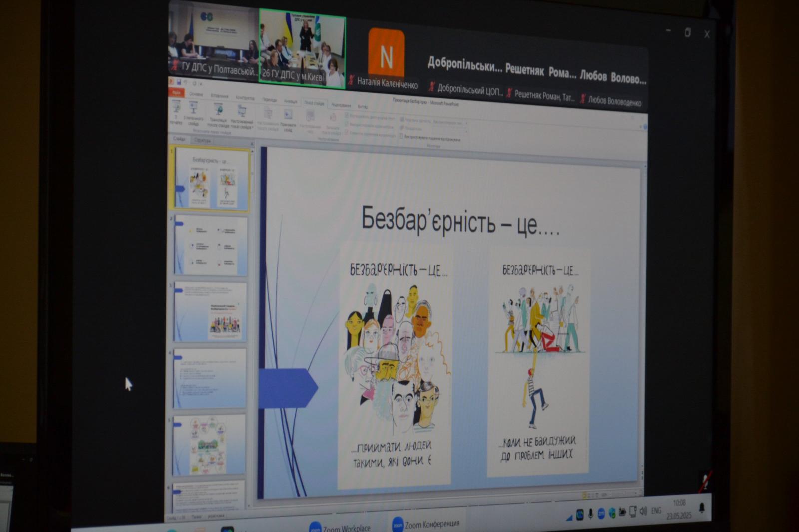Toggle the Play Narrations checkbox in the ribbon
This screenshot has height=532, width=799.
[x=347, y=116]
